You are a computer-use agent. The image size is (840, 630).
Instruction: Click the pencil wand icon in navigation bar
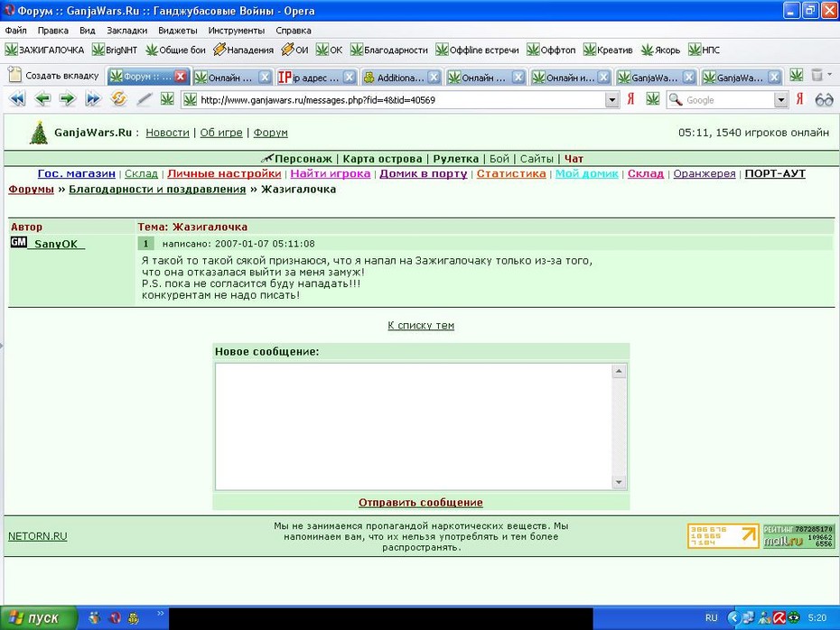pos(144,99)
